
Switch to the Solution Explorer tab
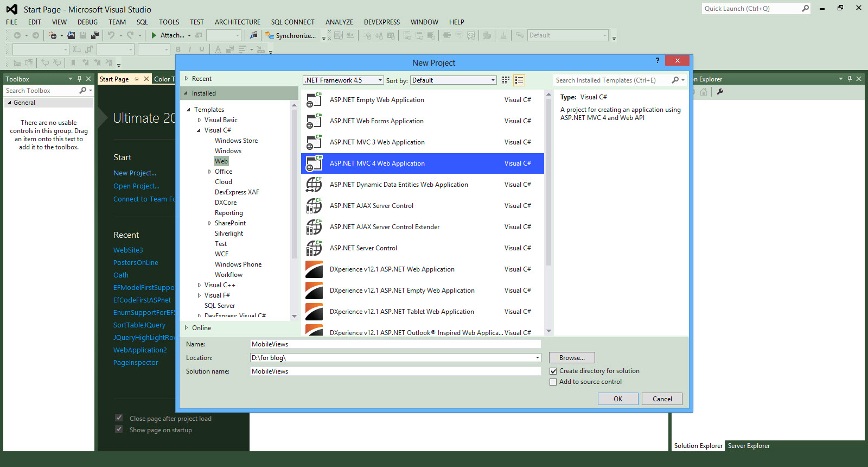698,446
